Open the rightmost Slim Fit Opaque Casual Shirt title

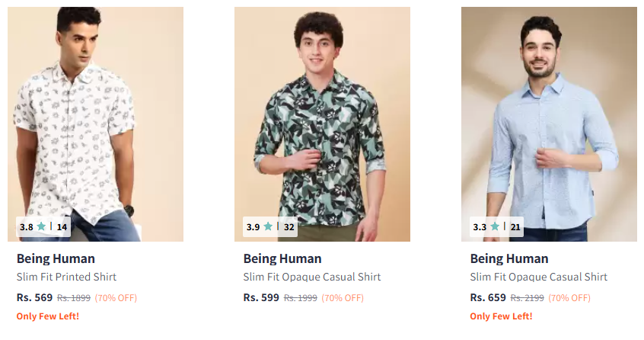[x=539, y=277]
